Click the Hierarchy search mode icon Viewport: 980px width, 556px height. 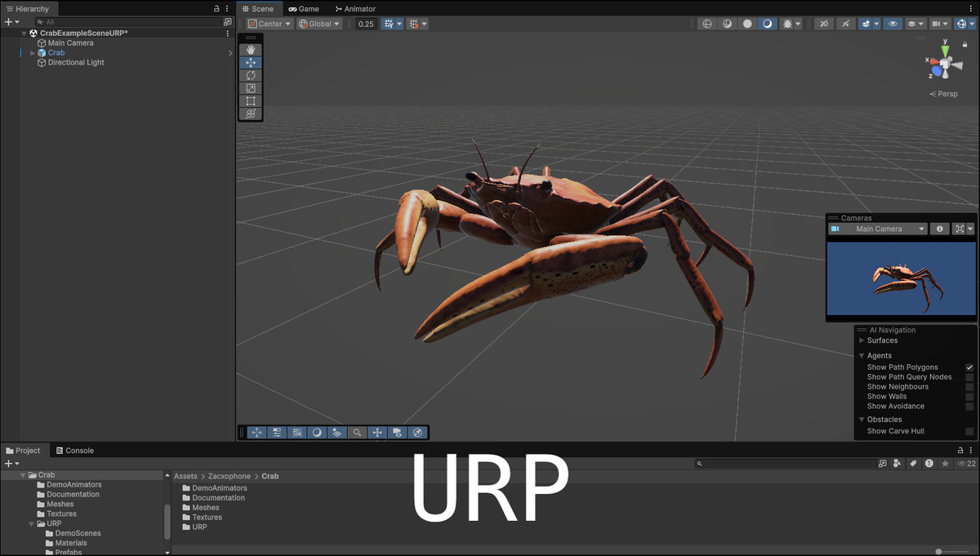pyautogui.click(x=227, y=22)
